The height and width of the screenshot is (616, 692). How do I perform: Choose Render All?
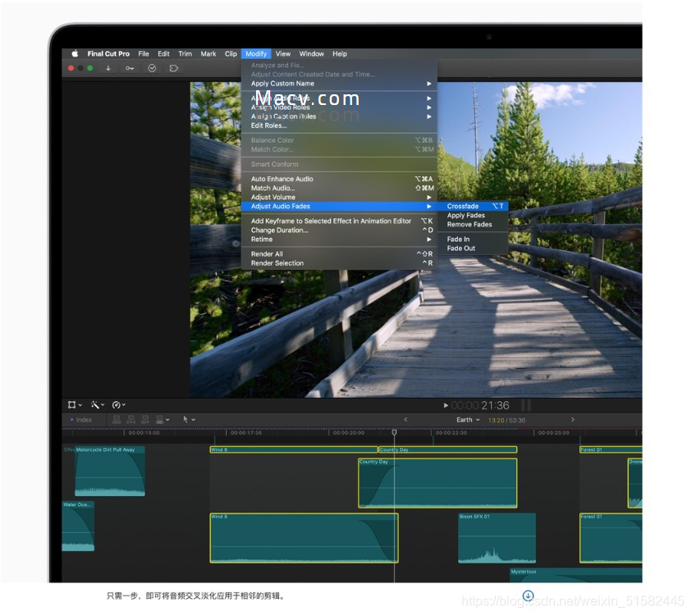339,254
